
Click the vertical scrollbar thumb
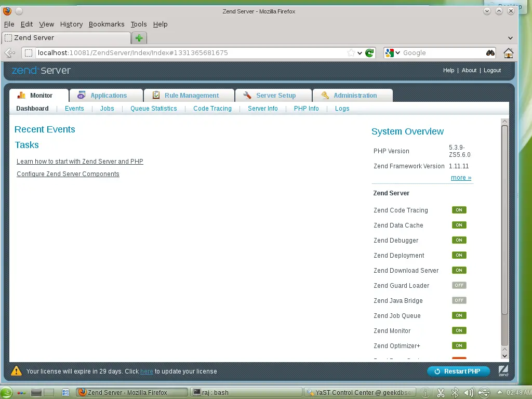point(504,220)
